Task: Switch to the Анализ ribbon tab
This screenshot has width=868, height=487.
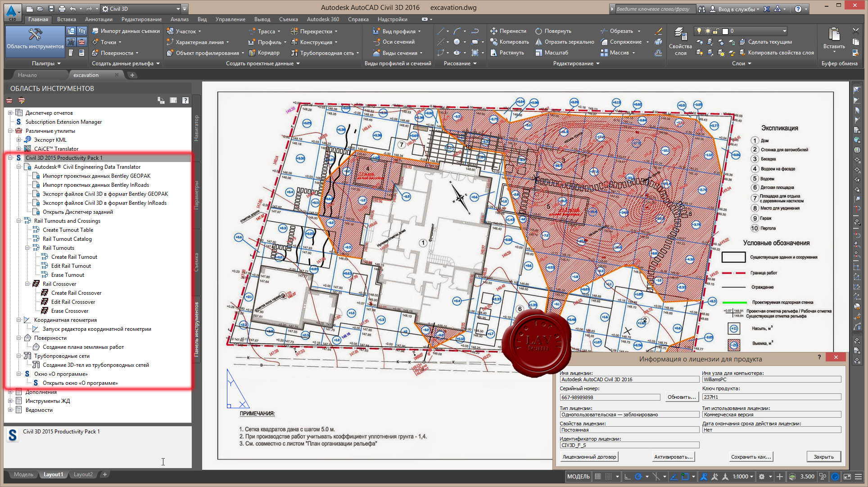Action: 179,19
